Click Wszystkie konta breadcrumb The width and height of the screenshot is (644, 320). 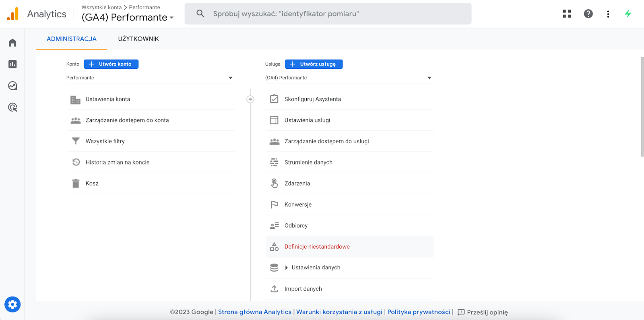tap(101, 7)
